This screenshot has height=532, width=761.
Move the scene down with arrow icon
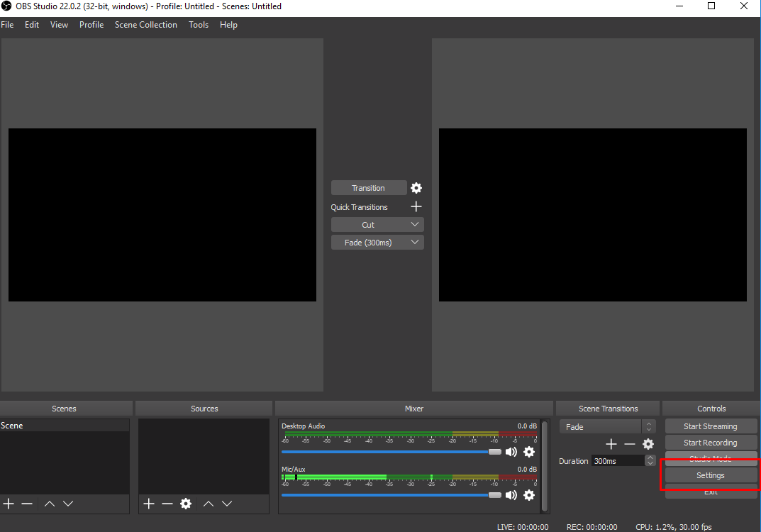[x=68, y=504]
